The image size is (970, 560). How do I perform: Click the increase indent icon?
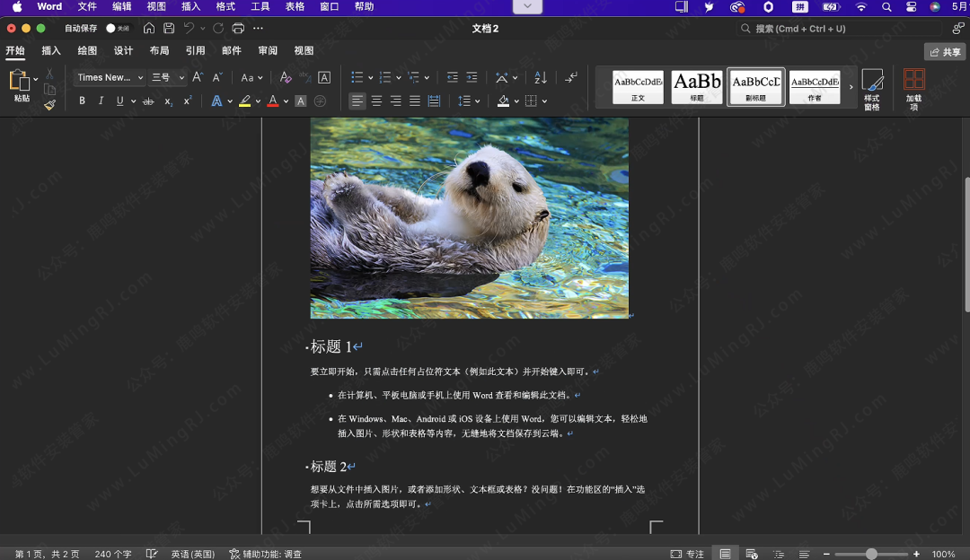pos(472,78)
